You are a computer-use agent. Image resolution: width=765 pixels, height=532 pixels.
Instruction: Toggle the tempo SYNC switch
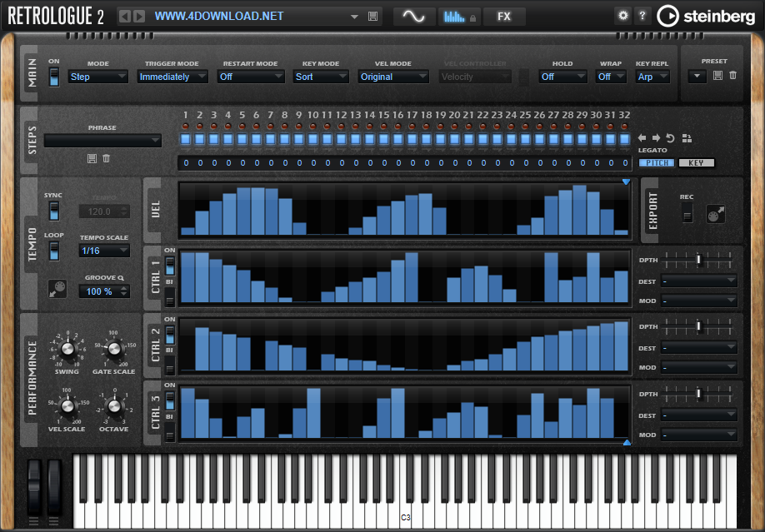coord(54,211)
